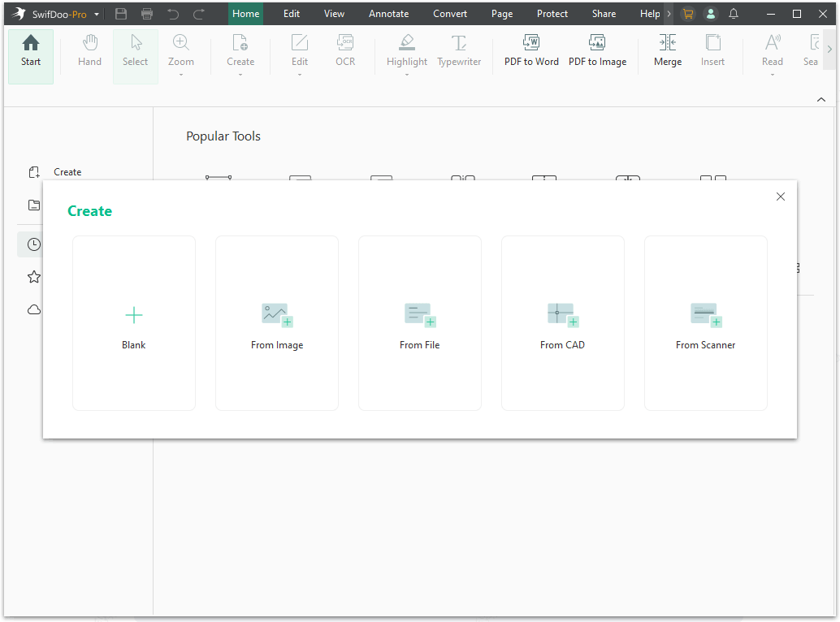Select the From Scanner card
Screen dimensions: 840x622
tap(705, 322)
